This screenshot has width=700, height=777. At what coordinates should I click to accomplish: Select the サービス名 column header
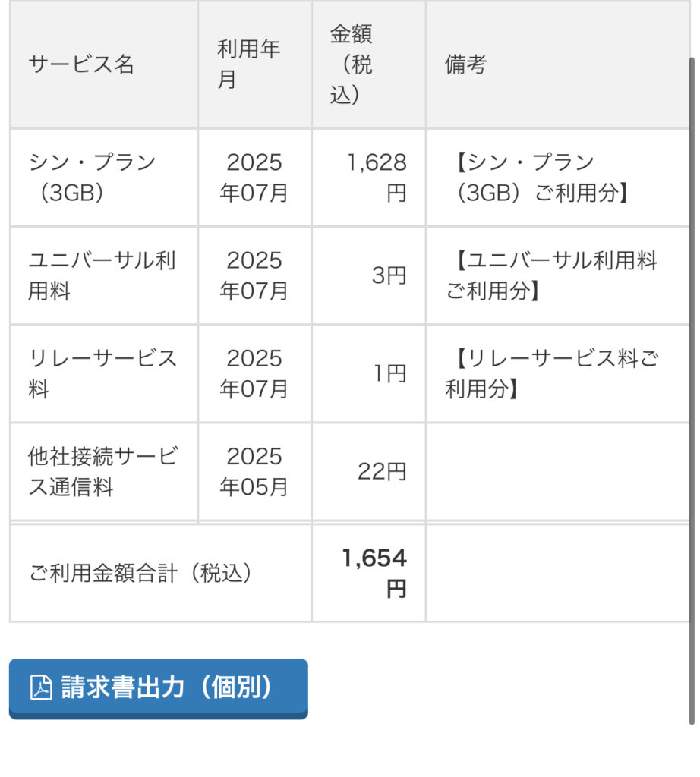[103, 64]
